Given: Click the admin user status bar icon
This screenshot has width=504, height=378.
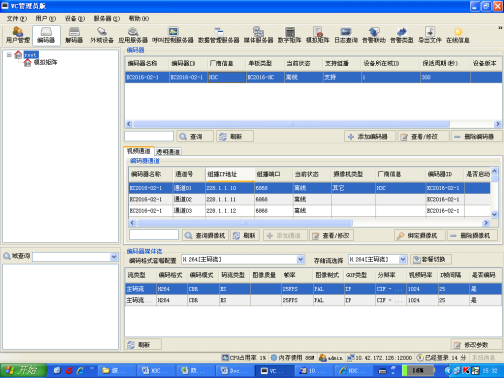Looking at the screenshot, I should coord(322,358).
